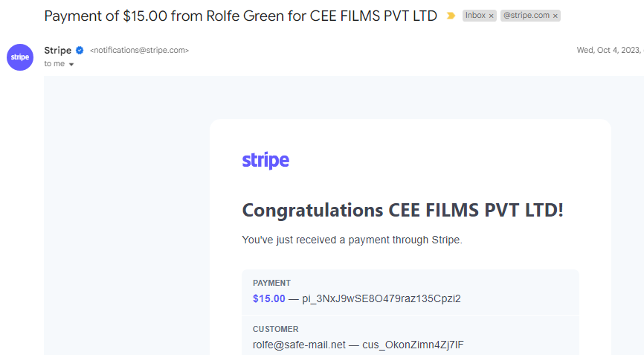Click the Congratulations CEE FILMS PVT LTD heading
Viewport: 644px width, 355px height.
402,211
